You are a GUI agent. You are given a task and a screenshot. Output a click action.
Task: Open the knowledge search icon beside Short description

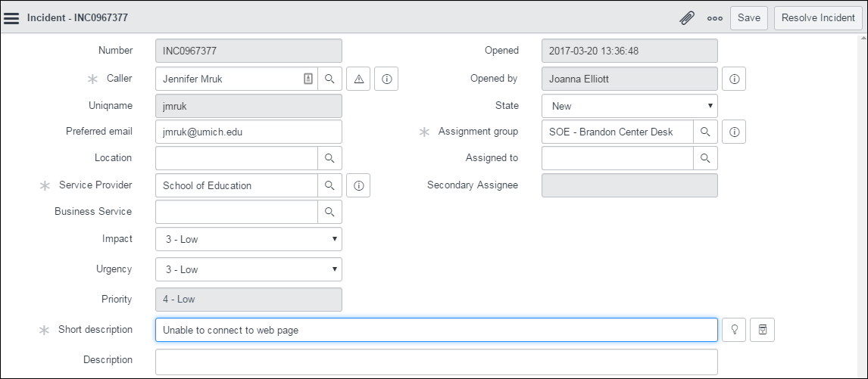pos(763,330)
